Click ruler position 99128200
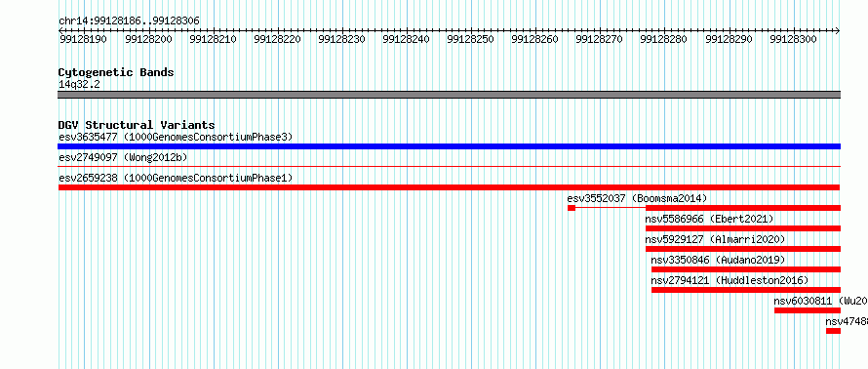 click(148, 39)
